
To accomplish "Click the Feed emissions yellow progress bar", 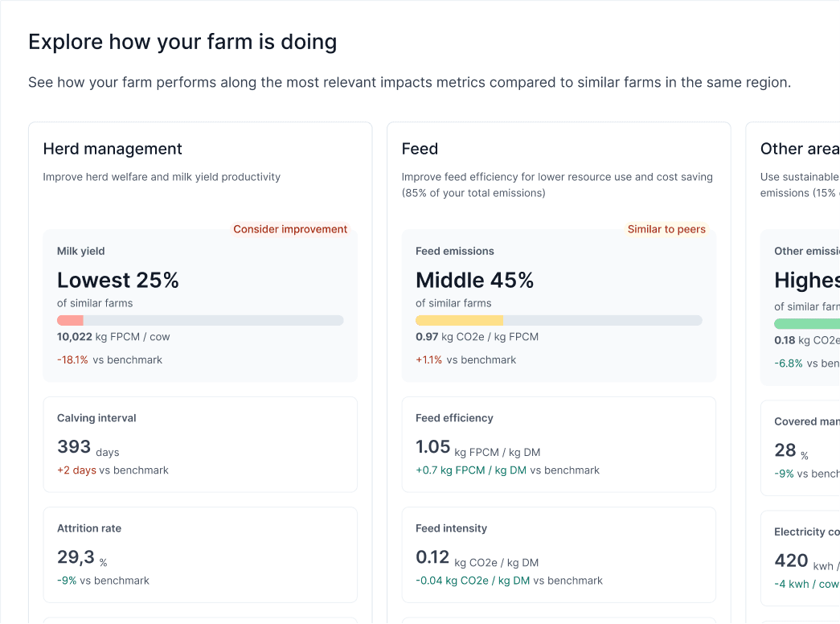I will tap(559, 320).
